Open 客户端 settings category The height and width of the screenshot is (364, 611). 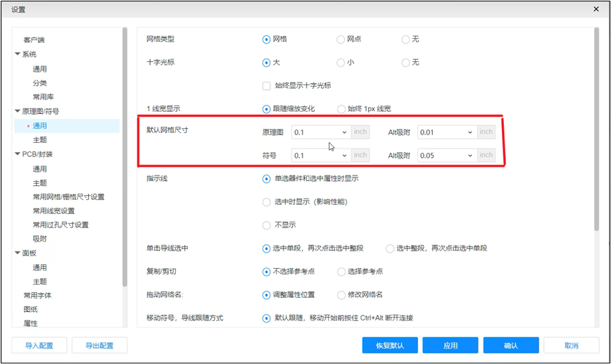pos(34,39)
